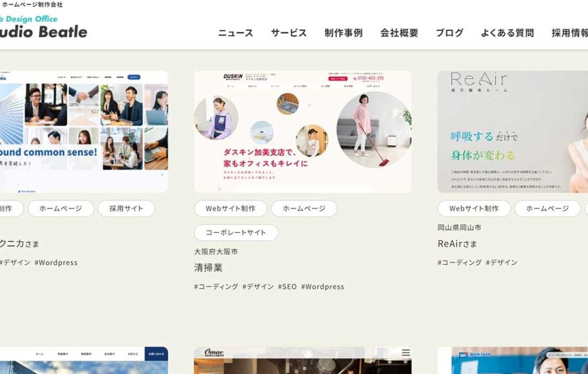Open the 清掃業 case title
The width and height of the screenshot is (588, 374).
pos(208,268)
